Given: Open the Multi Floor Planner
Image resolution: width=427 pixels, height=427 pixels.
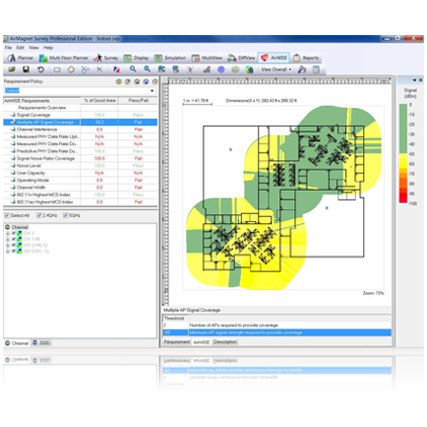Looking at the screenshot, I should click(64, 58).
